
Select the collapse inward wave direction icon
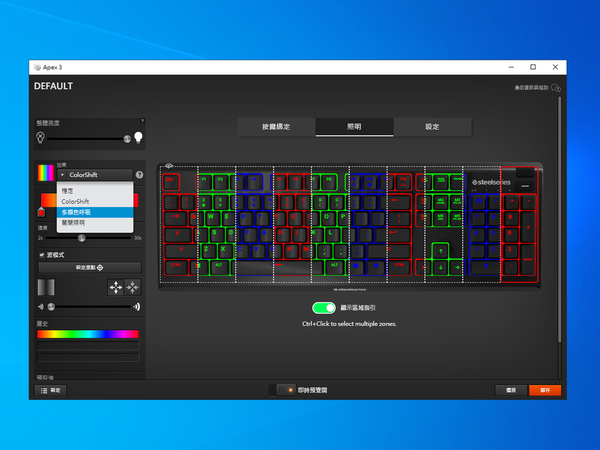[132, 287]
